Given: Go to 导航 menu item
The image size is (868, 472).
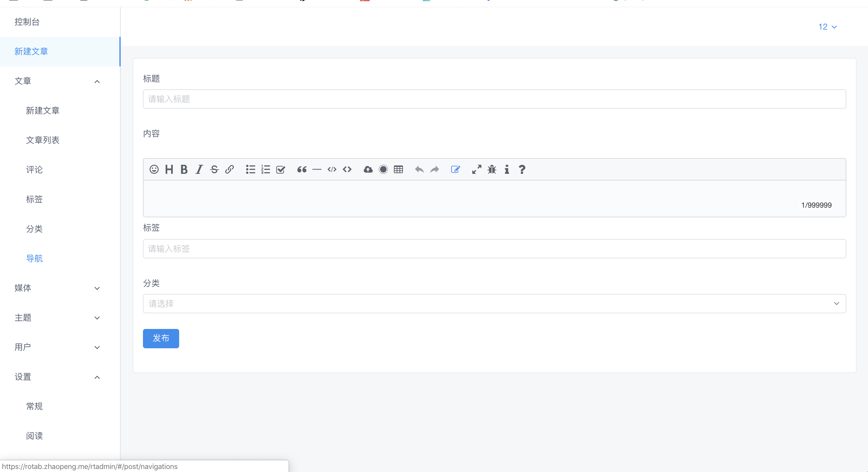Looking at the screenshot, I should pos(34,258).
